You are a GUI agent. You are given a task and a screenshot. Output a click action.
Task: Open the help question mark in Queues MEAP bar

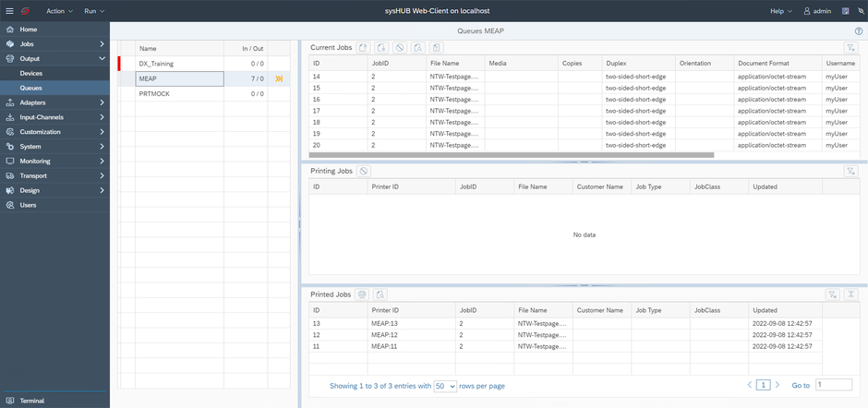pyautogui.click(x=859, y=31)
